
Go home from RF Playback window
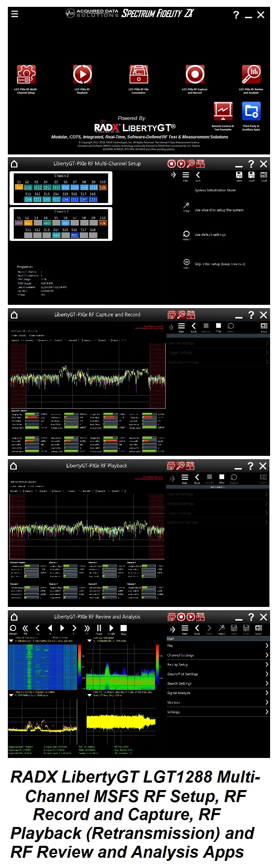coord(14,466)
